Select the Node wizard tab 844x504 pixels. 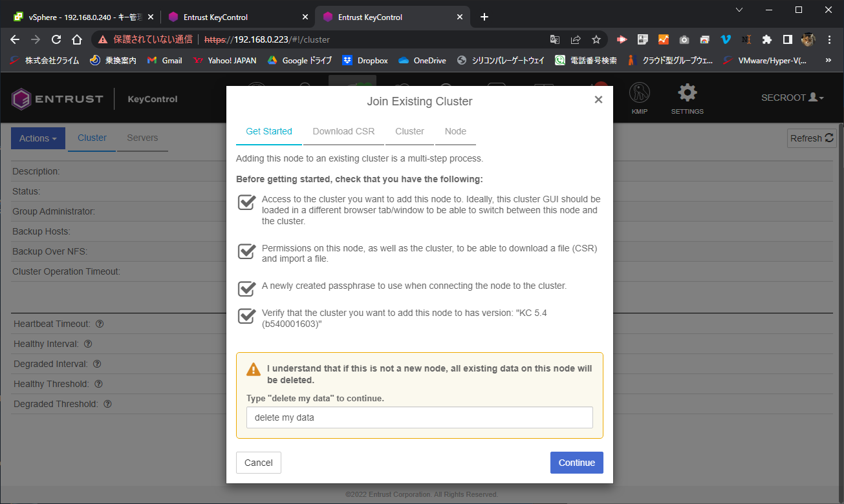pos(455,131)
